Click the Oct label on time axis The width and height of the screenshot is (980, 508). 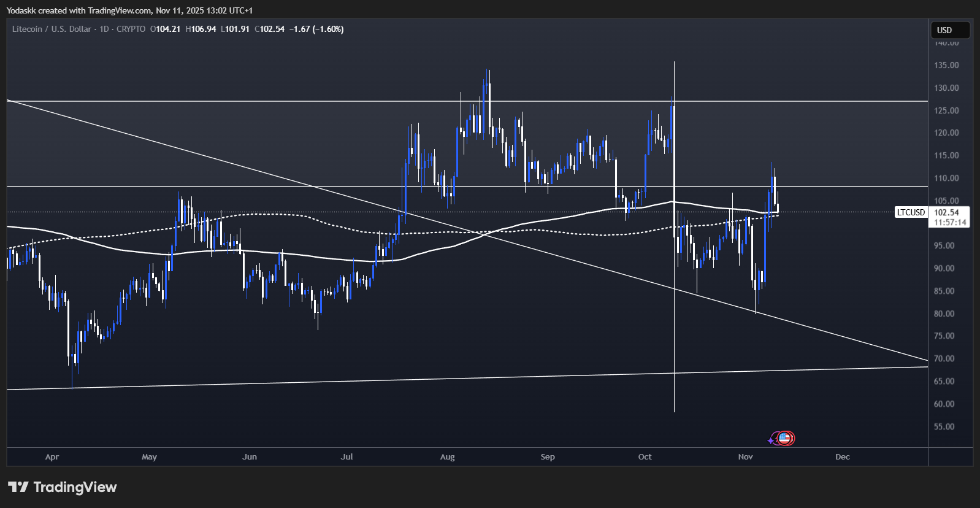tap(645, 457)
